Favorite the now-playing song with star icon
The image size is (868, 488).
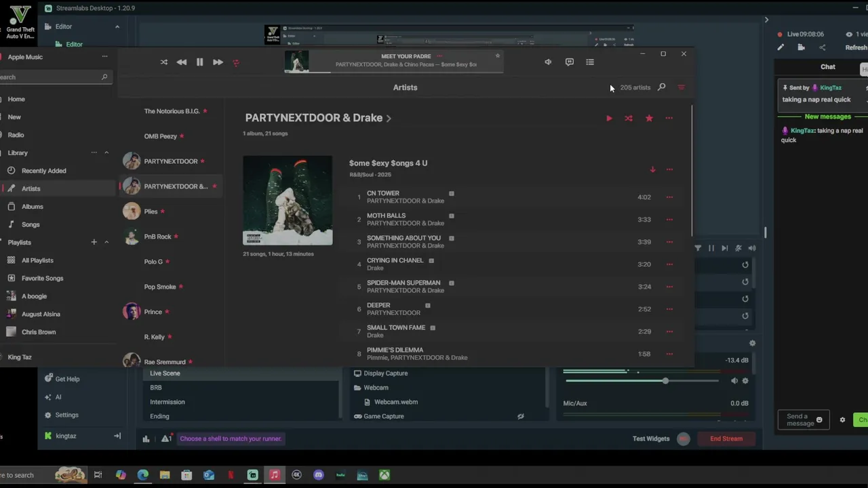click(x=498, y=56)
